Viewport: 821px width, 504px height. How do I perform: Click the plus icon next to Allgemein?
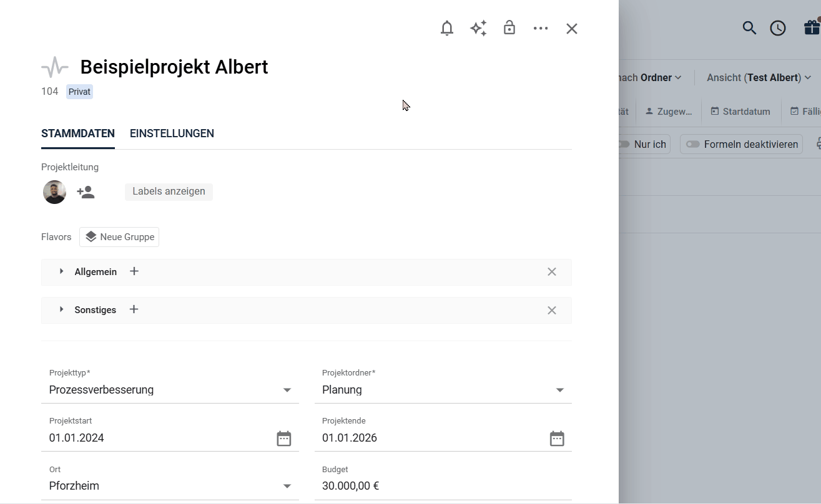coord(134,271)
